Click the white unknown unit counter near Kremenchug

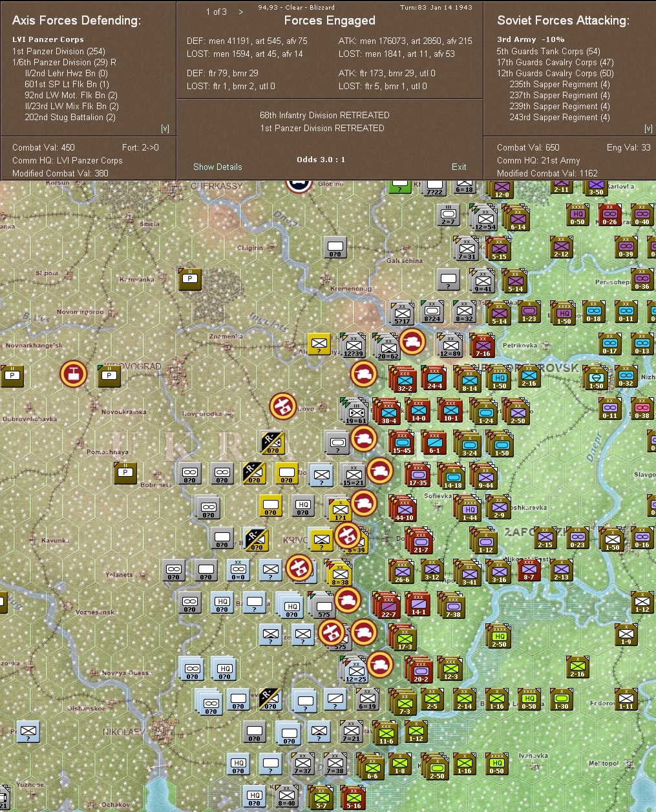pyautogui.click(x=334, y=247)
